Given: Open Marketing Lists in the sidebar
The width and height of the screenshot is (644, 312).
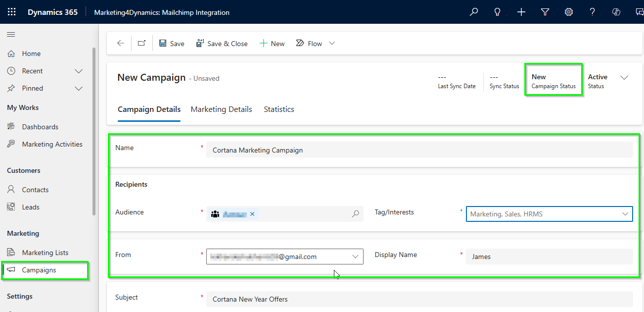Looking at the screenshot, I should tap(46, 252).
